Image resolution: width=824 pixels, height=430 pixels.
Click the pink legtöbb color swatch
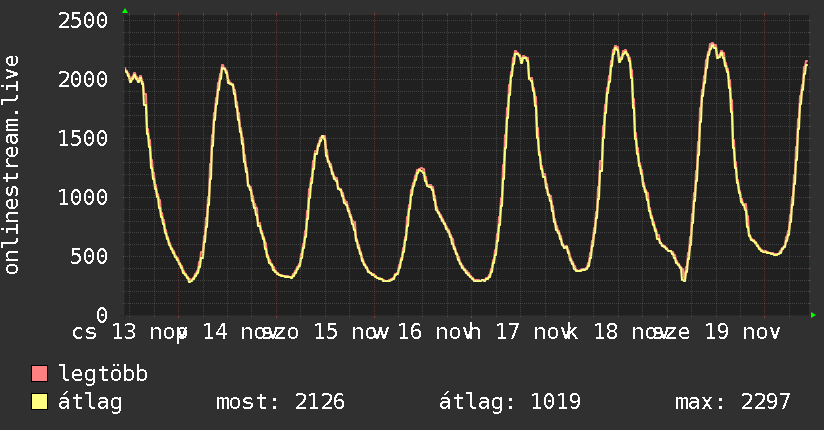pyautogui.click(x=39, y=374)
